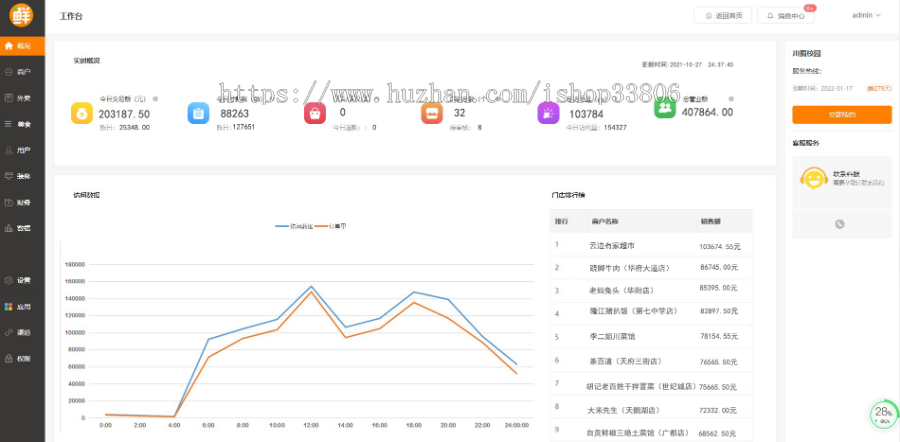The width and height of the screenshot is (900, 442).
Task: Click the 排行 column header
Action: (x=561, y=222)
